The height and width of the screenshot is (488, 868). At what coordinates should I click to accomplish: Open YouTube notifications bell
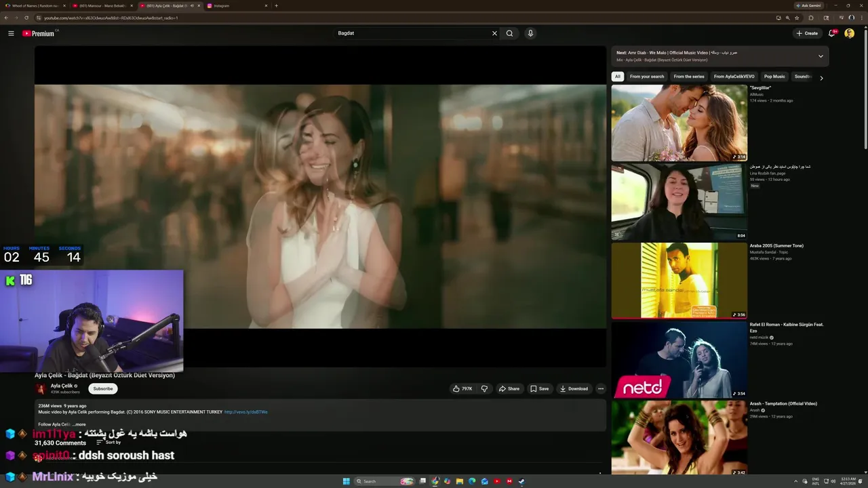point(832,33)
